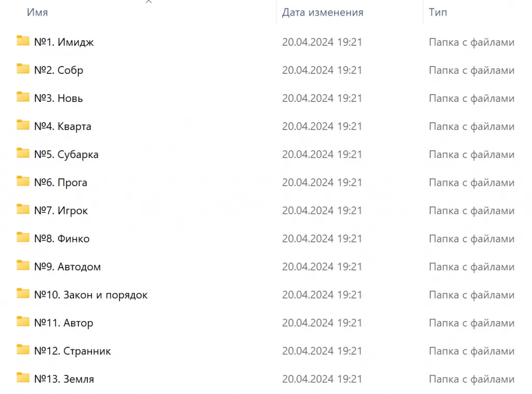Click the modified date of №6. Прога
This screenshot has height=394, width=532.
coord(322,182)
